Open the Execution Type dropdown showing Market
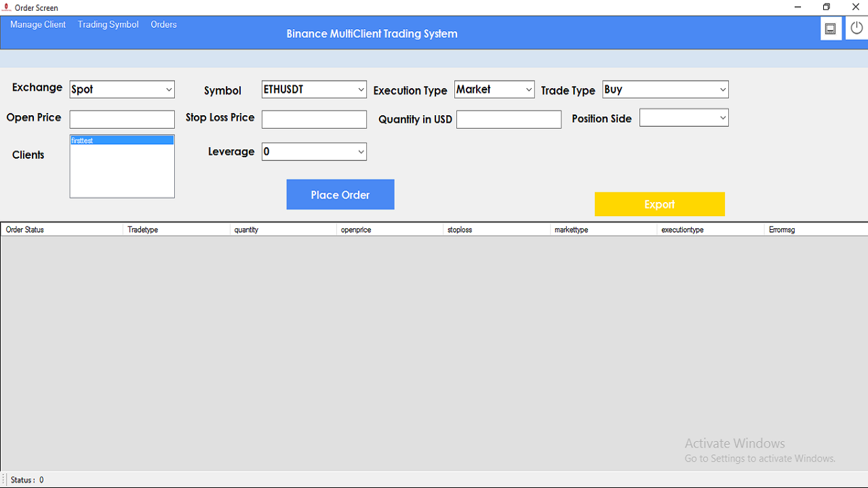The width and height of the screenshot is (868, 488). coord(494,89)
